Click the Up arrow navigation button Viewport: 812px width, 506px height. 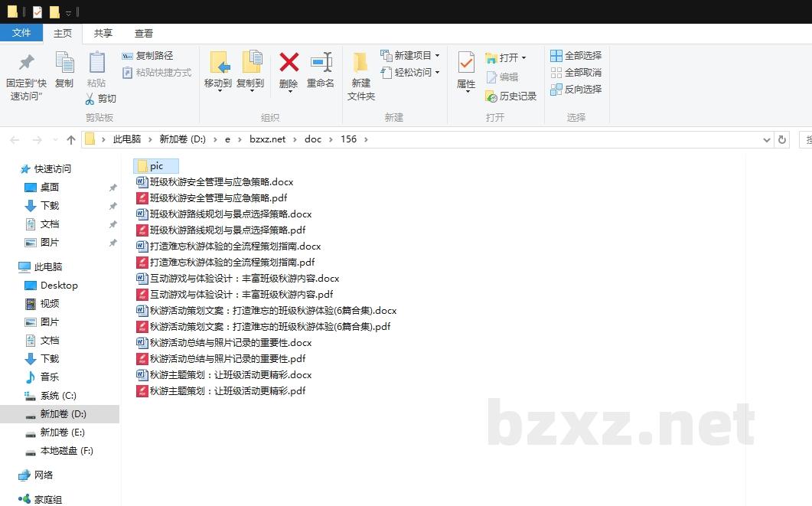pos(71,139)
